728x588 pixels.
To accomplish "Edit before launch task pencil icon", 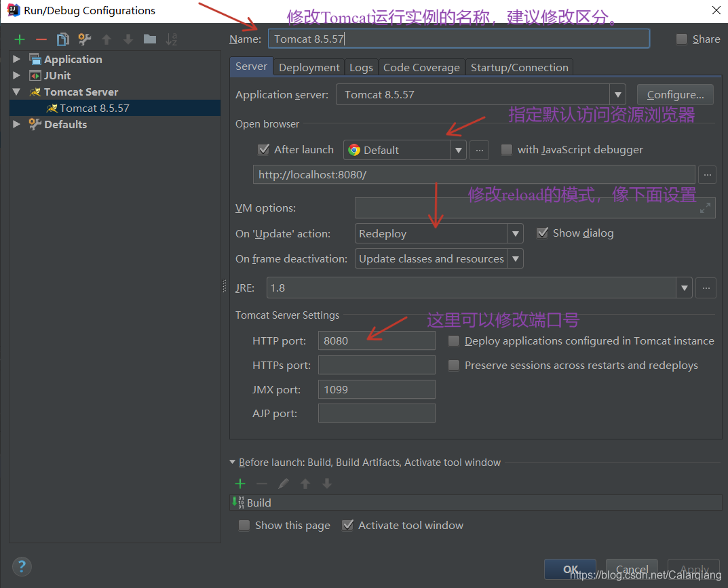I will [283, 484].
